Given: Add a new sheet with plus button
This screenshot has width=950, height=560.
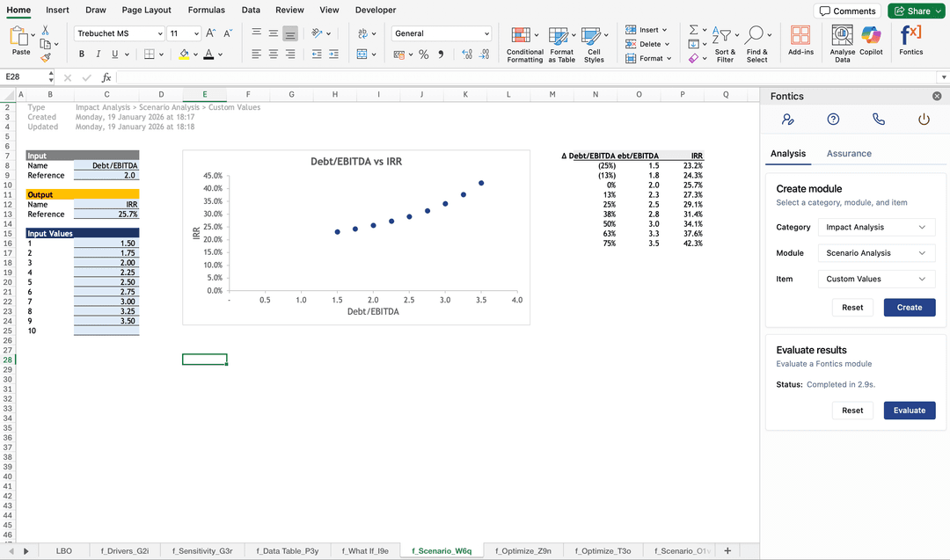Looking at the screenshot, I should 727,551.
